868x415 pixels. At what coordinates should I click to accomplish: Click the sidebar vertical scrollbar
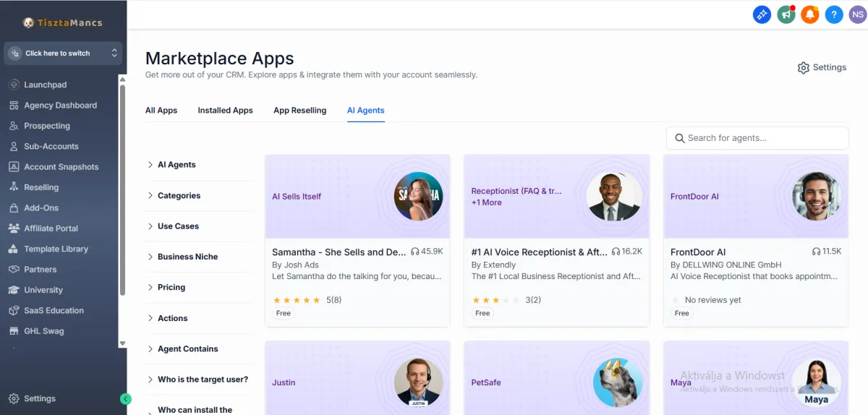(x=122, y=190)
